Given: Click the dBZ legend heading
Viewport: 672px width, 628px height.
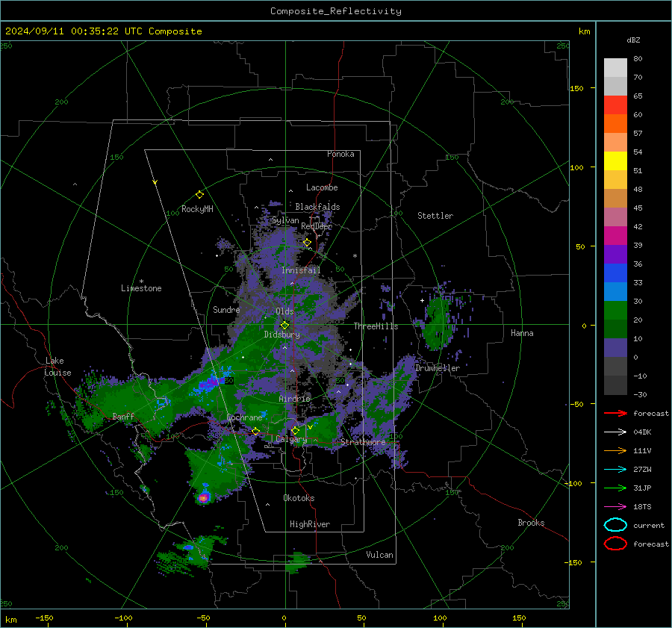Looking at the screenshot, I should pyautogui.click(x=633, y=40).
